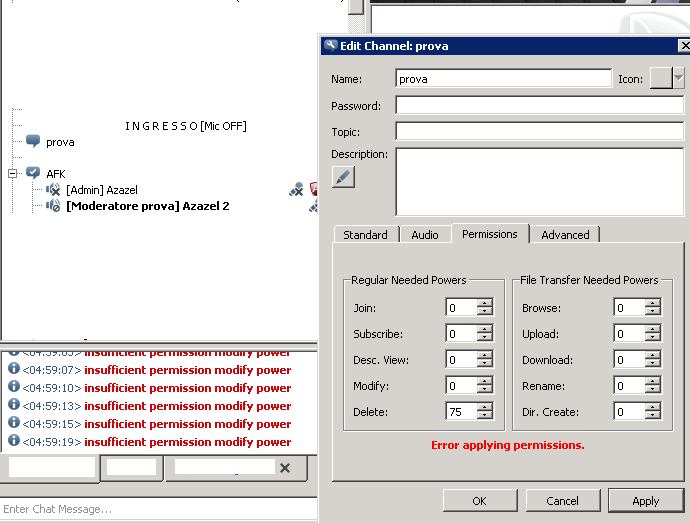Click the muted speaker icon beside [Admin] Azazel

54,190
